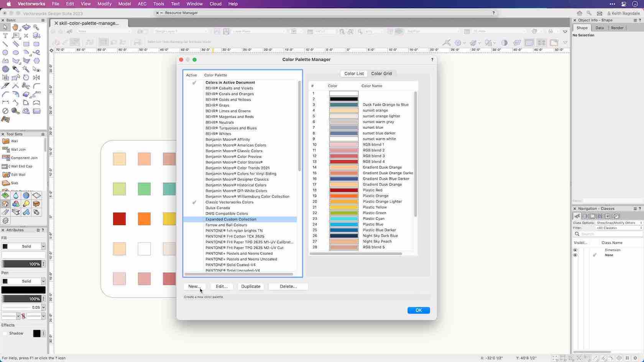
Task: Toggle visibility eye of None class
Action: (x=575, y=255)
